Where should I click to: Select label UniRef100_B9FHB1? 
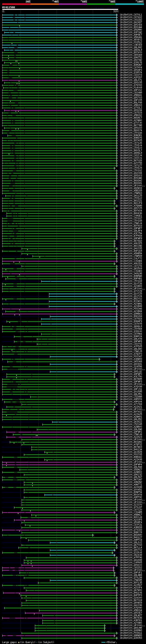click(131, 278)
